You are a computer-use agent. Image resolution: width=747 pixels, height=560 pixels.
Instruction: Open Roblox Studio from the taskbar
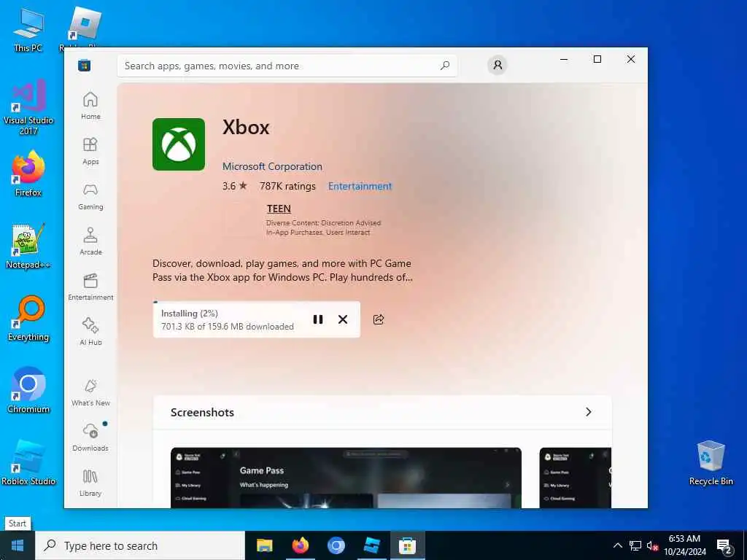point(371,545)
